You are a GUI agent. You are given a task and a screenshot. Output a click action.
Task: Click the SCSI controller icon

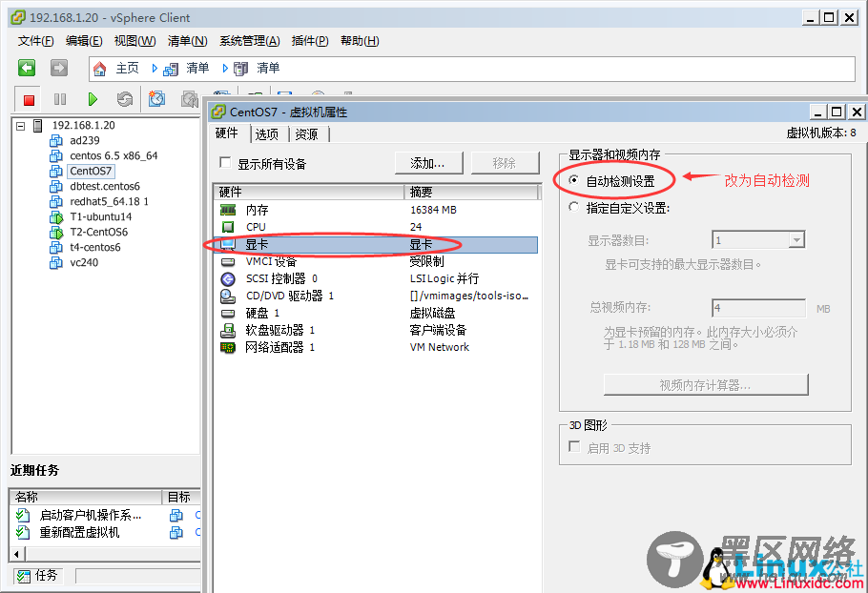pyautogui.click(x=228, y=278)
